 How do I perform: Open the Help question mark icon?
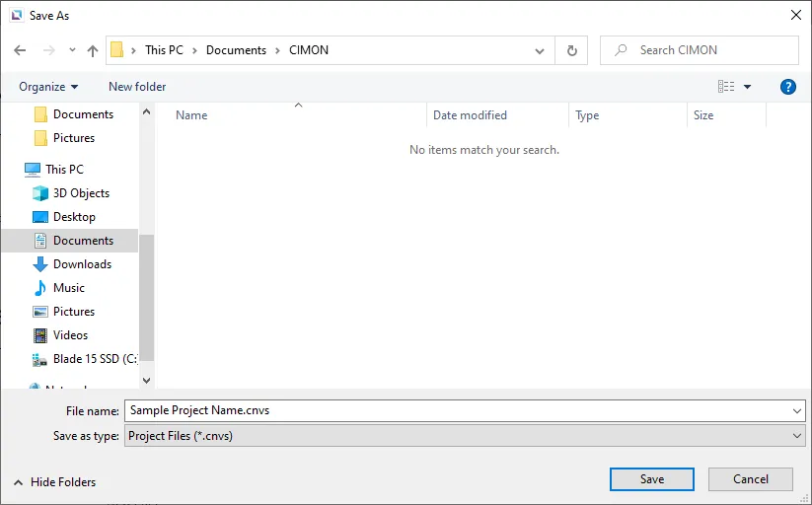pos(787,87)
